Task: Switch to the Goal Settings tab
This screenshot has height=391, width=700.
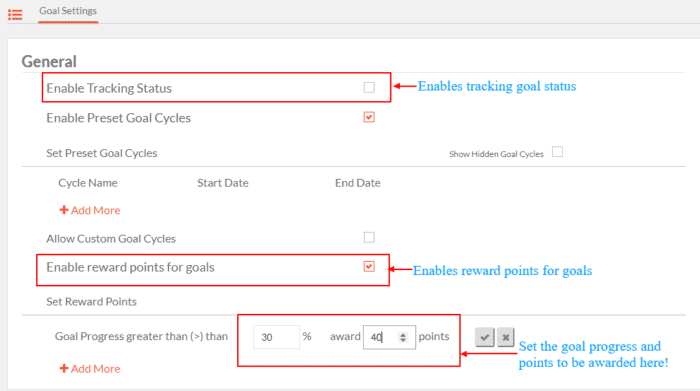Action: [x=68, y=11]
